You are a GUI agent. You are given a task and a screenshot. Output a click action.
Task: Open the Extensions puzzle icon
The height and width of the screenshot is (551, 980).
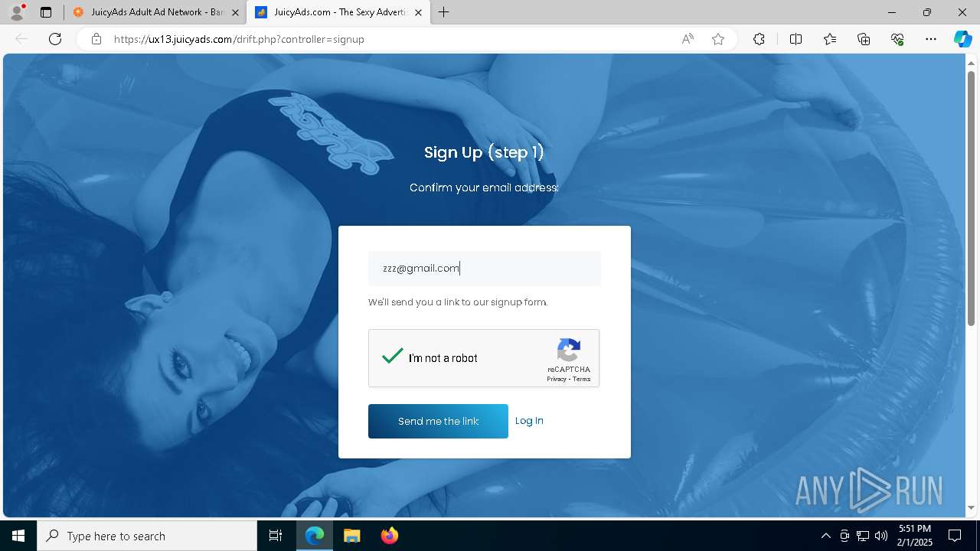point(759,39)
